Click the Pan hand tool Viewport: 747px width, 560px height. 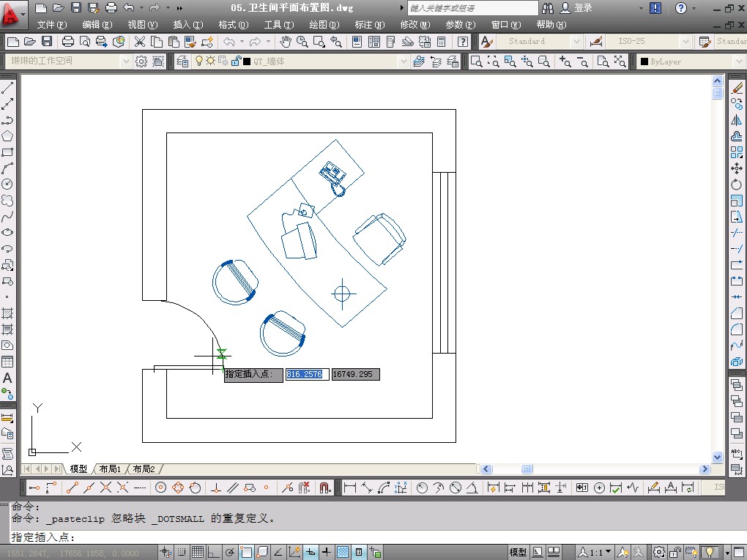(286, 42)
